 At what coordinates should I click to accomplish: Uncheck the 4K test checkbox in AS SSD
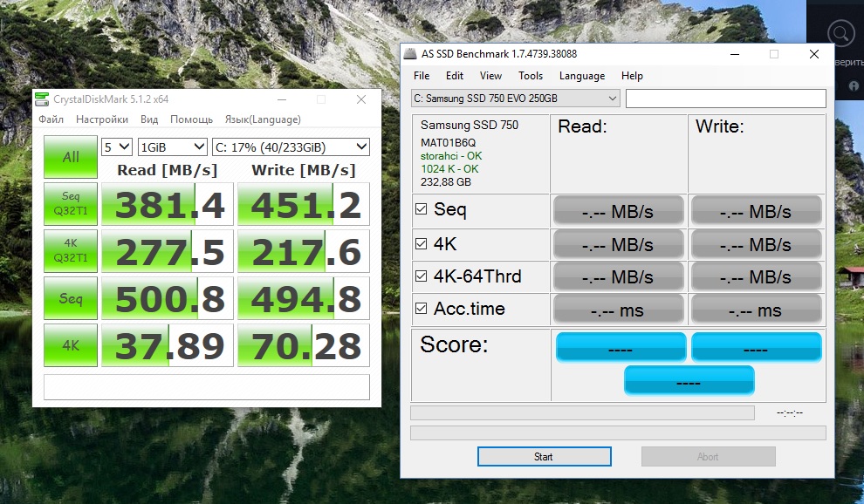pos(421,243)
